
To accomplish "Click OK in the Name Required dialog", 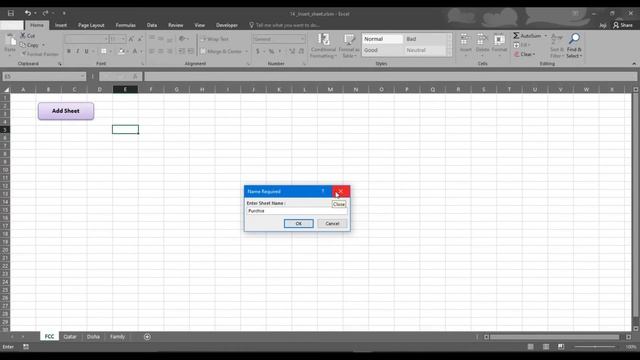I will (x=298, y=223).
